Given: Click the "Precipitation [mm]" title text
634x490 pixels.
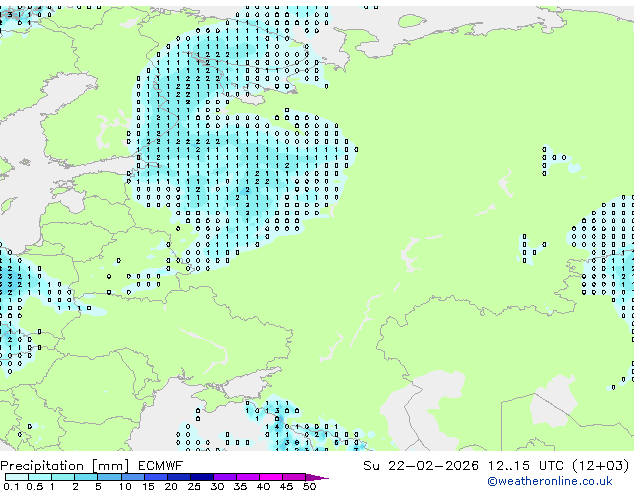Looking at the screenshot, I should (64, 466).
